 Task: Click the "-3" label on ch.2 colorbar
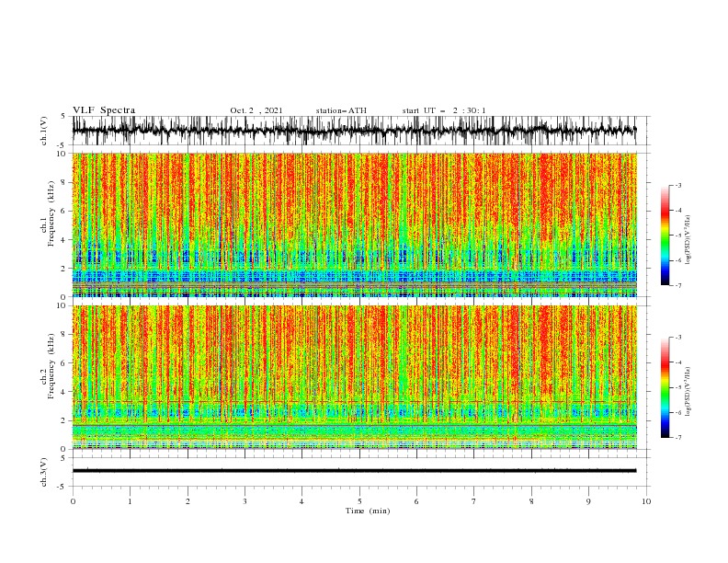click(677, 338)
